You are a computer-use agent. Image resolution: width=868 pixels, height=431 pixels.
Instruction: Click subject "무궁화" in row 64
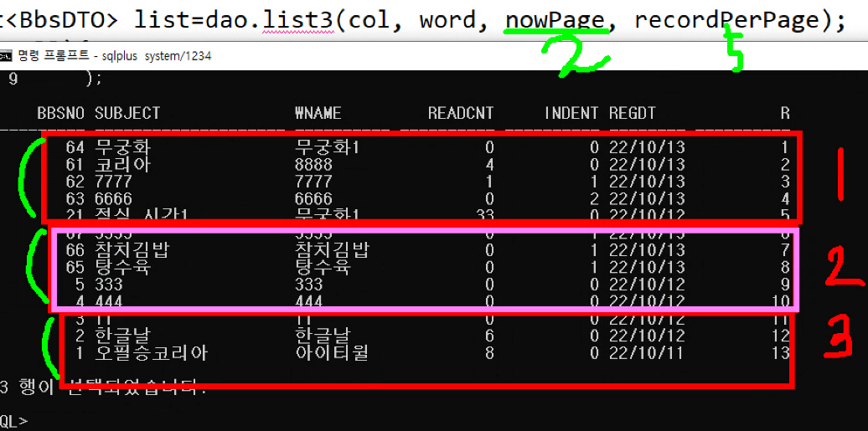click(122, 147)
